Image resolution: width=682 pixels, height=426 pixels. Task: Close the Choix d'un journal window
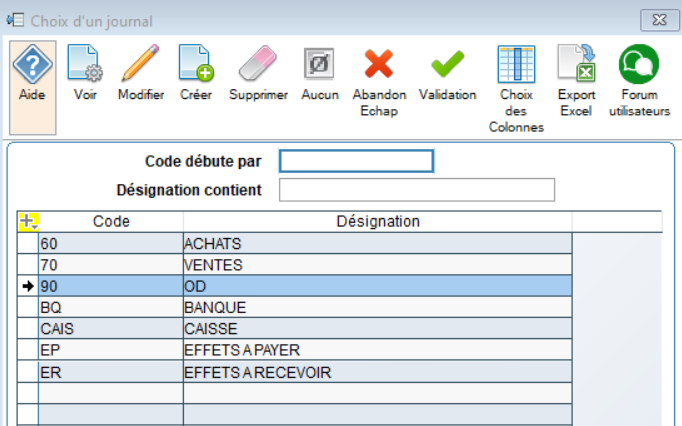(x=659, y=20)
